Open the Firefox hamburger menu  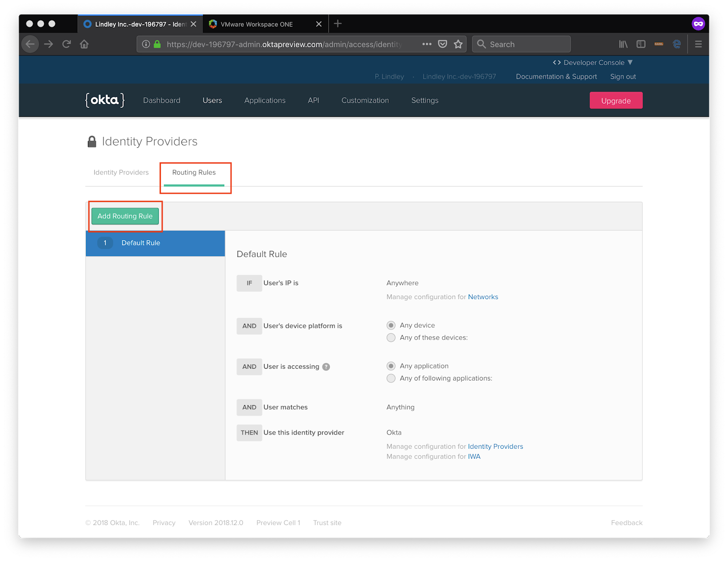[x=698, y=44]
